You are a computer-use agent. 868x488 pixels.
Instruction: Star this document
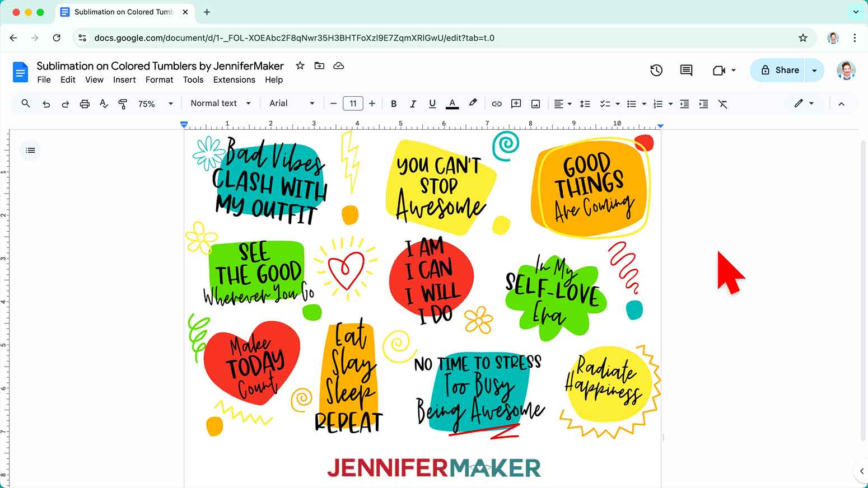pos(300,65)
